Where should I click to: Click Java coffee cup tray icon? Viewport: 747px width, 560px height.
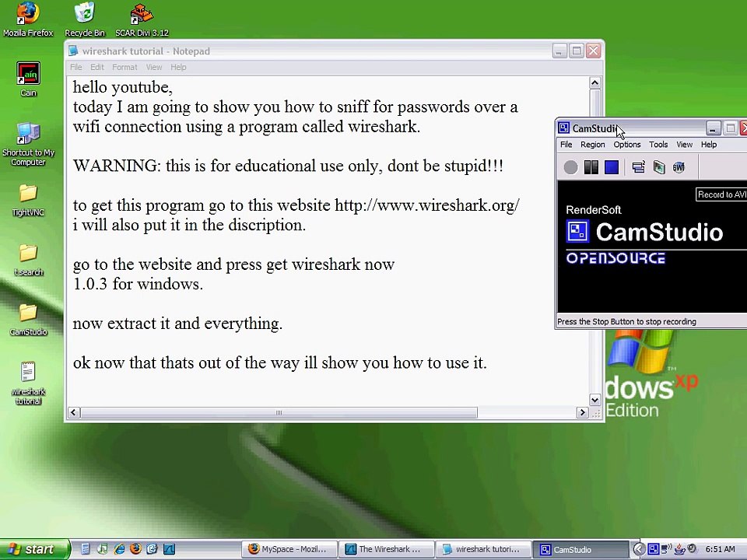point(680,549)
